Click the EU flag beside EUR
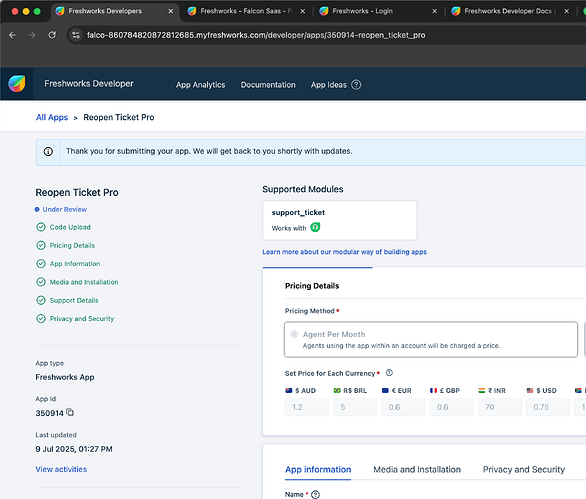This screenshot has width=586, height=499. 385,390
